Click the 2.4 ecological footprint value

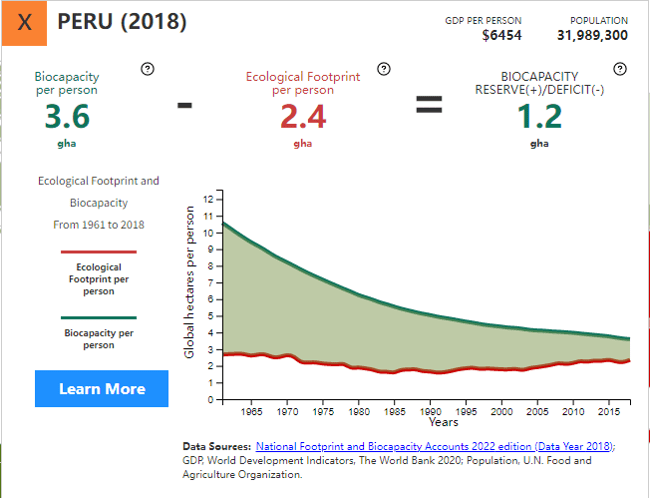pyautogui.click(x=303, y=117)
